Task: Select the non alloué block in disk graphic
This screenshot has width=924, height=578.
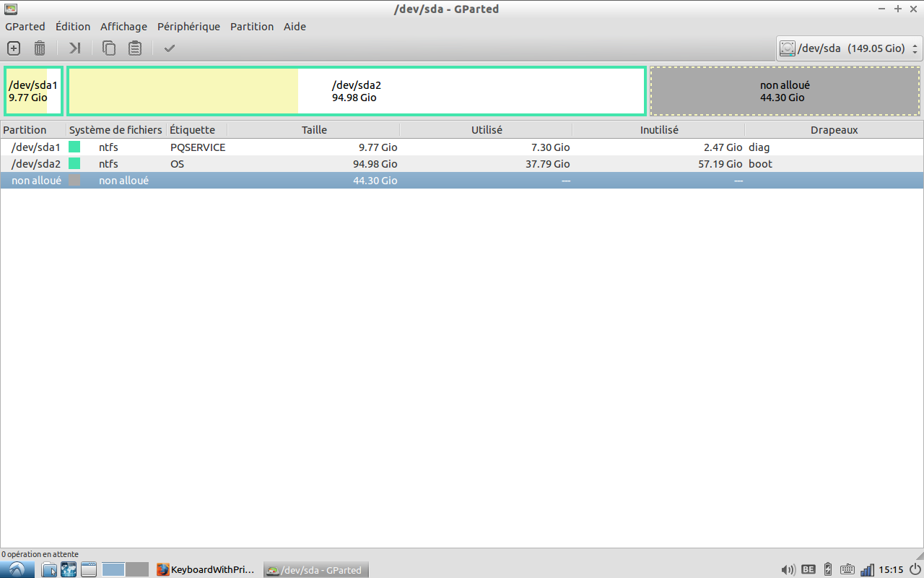Action: pos(785,91)
